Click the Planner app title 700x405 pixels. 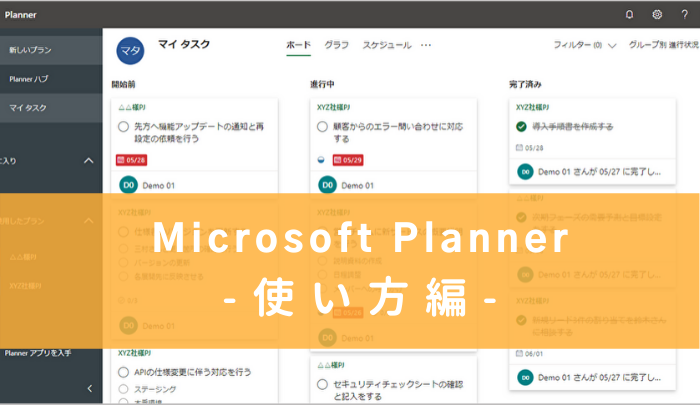tap(21, 15)
